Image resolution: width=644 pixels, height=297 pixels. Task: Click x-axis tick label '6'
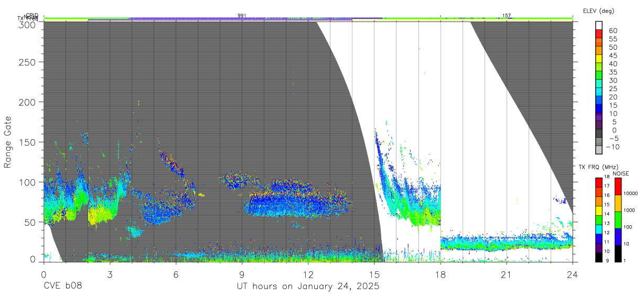pos(176,274)
